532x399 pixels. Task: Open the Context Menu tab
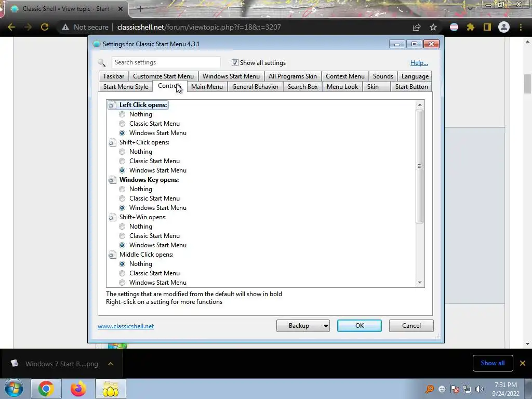click(345, 76)
